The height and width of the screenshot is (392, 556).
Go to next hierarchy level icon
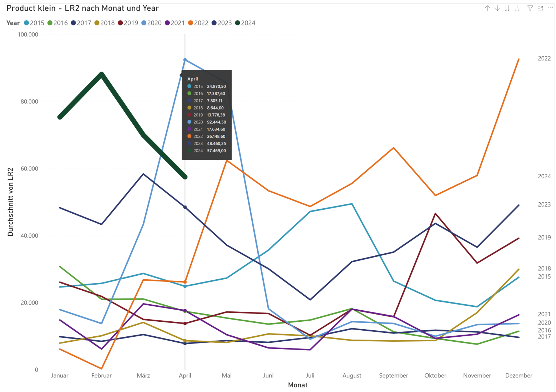click(507, 8)
